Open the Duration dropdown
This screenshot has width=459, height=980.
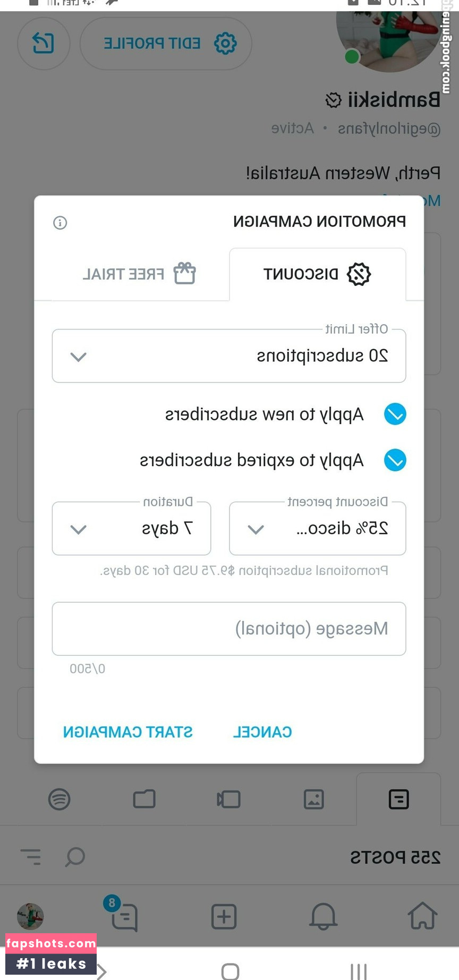131,529
